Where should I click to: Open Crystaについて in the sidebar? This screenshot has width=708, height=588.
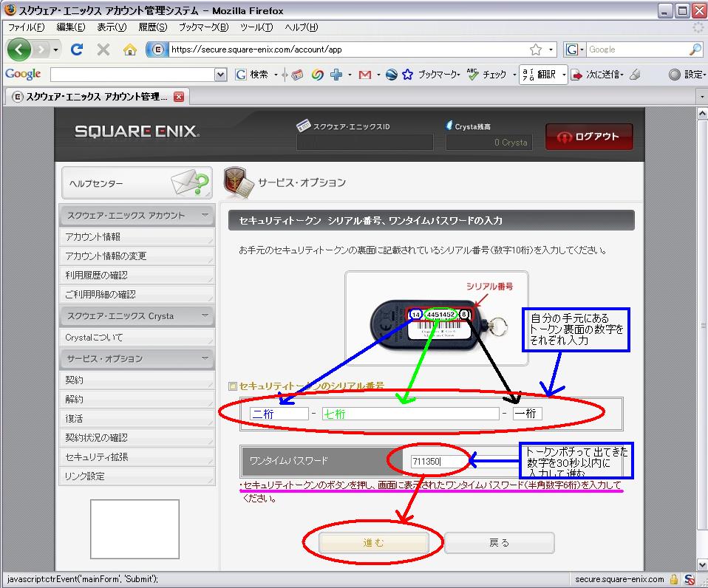point(137,338)
